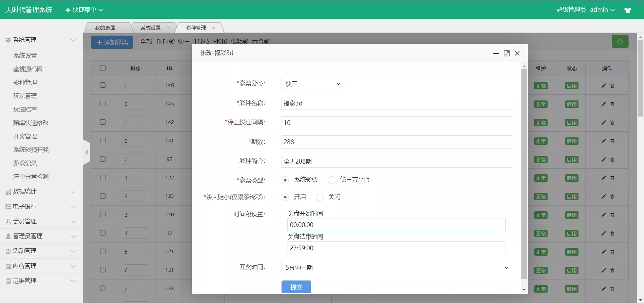Expand the 会员管理 sidebar section
The height and width of the screenshot is (303, 644).
26,221
